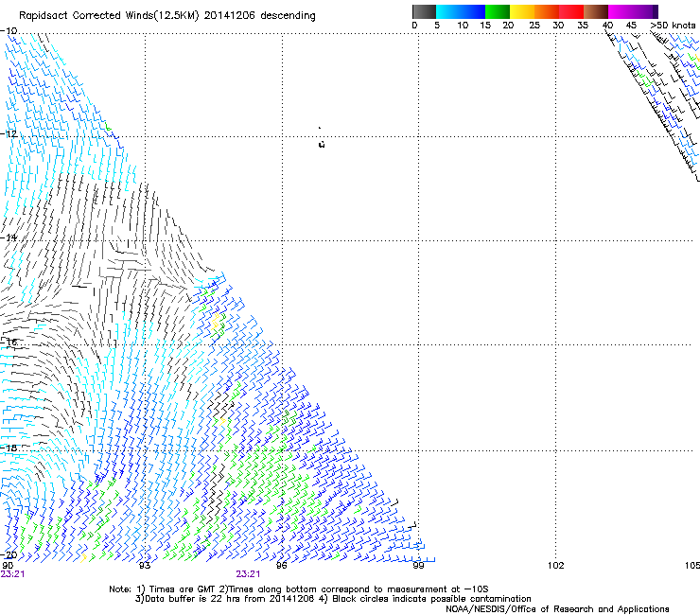700x615 pixels.
Task: Click the '96' longitude axis label
Action: click(281, 566)
